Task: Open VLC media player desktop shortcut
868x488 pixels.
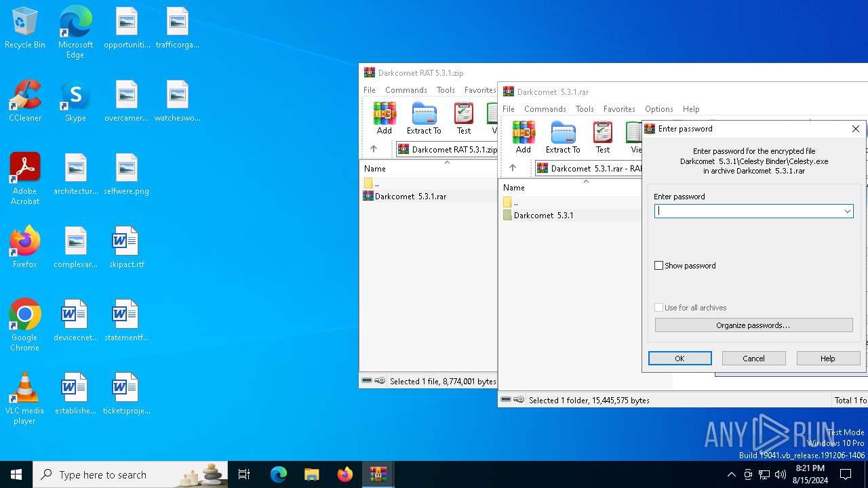Action: pyautogui.click(x=25, y=399)
